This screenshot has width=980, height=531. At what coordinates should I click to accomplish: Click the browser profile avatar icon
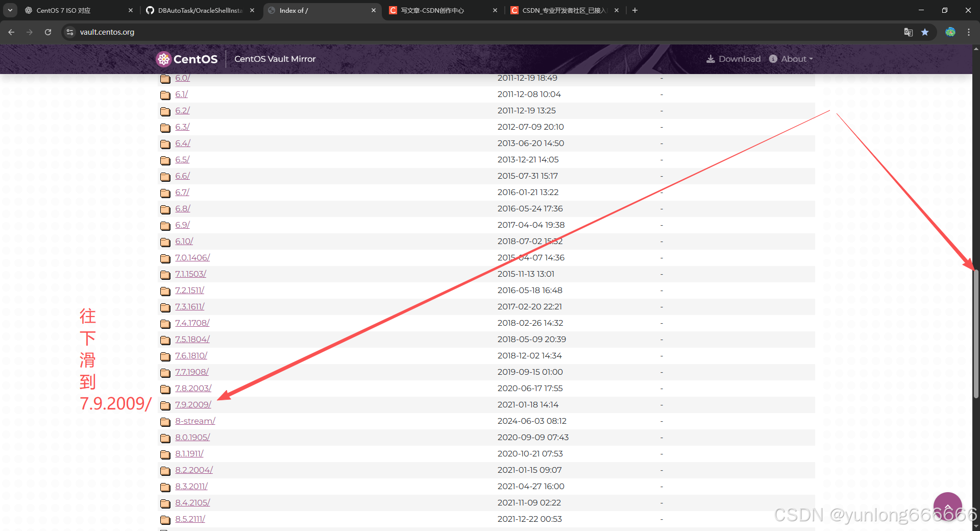[950, 32]
